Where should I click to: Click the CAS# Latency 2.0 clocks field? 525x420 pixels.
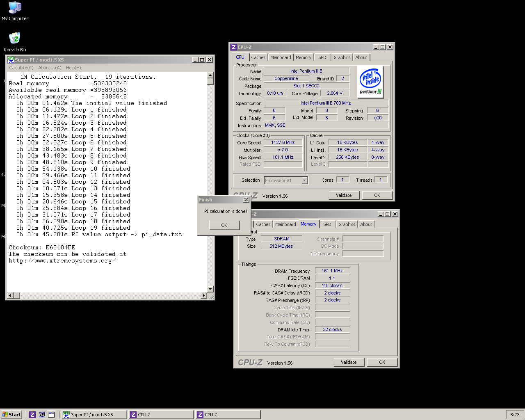(x=332, y=285)
